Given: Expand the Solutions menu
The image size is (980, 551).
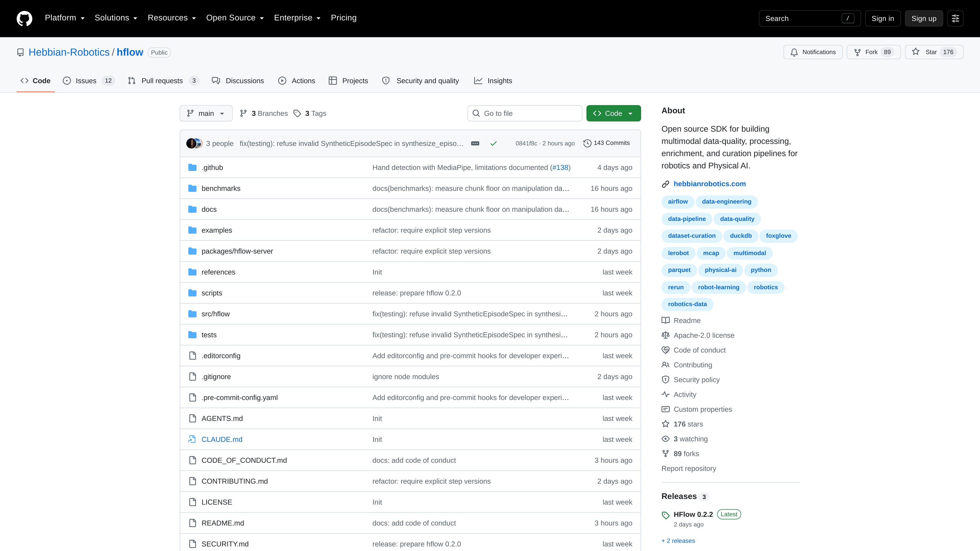Looking at the screenshot, I should coord(116,18).
